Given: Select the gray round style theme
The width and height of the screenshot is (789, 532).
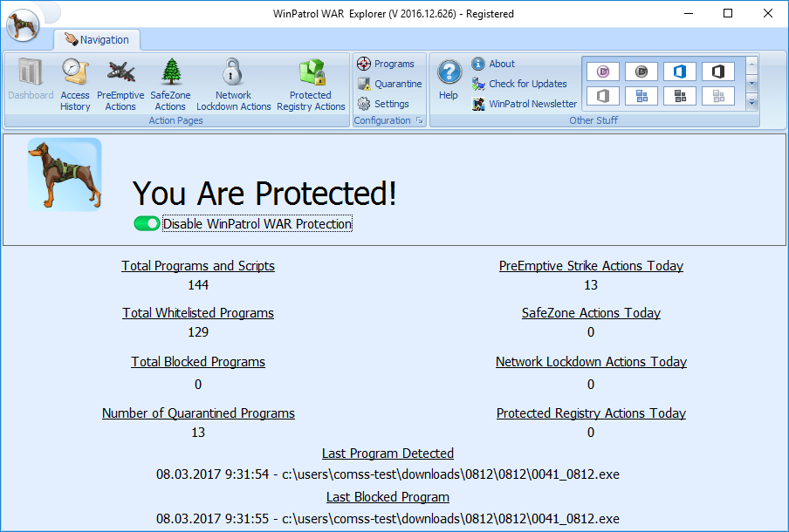Looking at the screenshot, I should click(x=641, y=72).
